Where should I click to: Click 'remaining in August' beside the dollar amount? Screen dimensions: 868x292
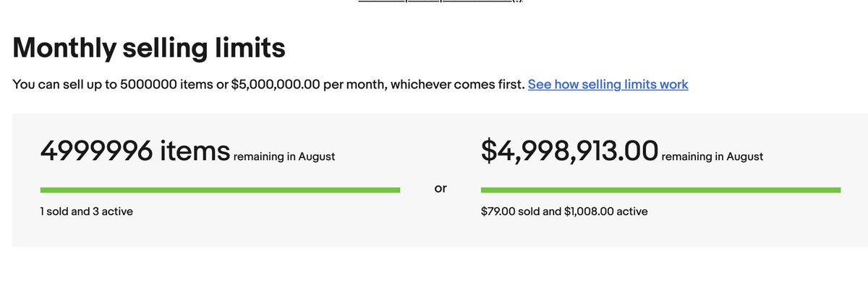[x=712, y=157]
